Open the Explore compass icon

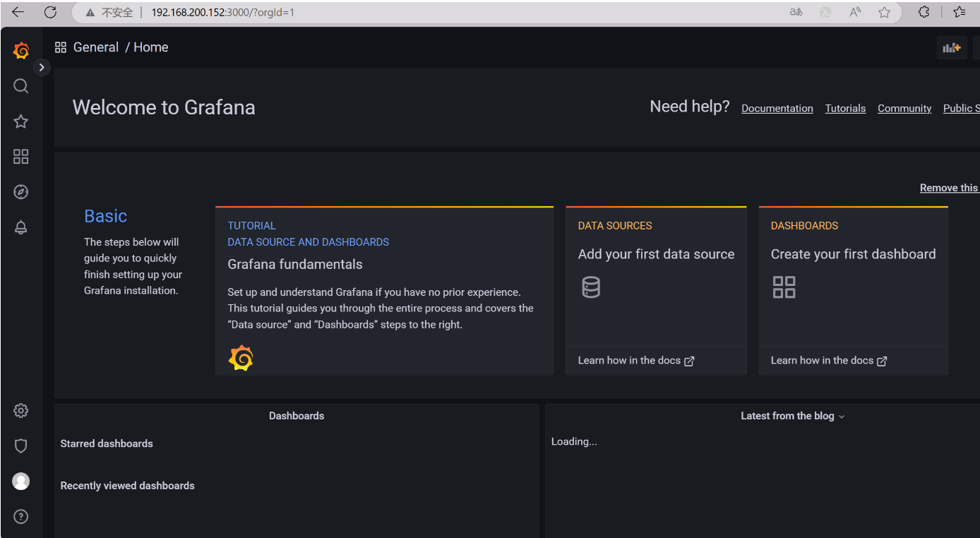tap(21, 192)
